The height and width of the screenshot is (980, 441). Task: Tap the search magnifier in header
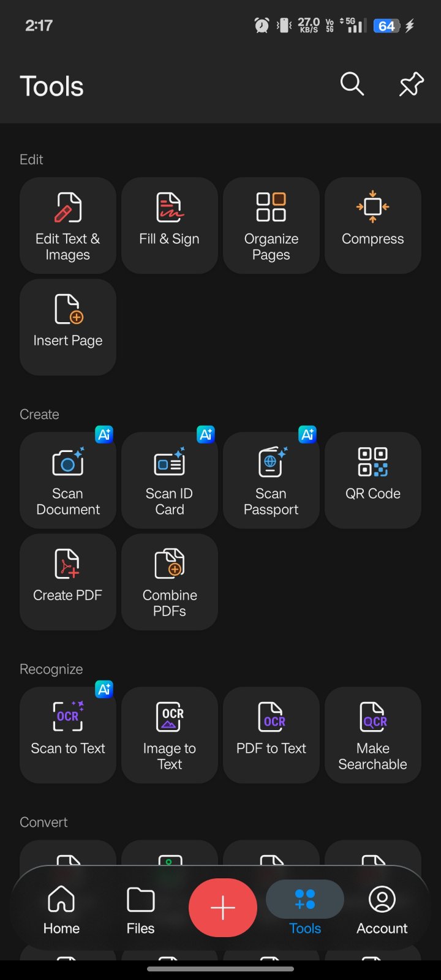coord(352,85)
